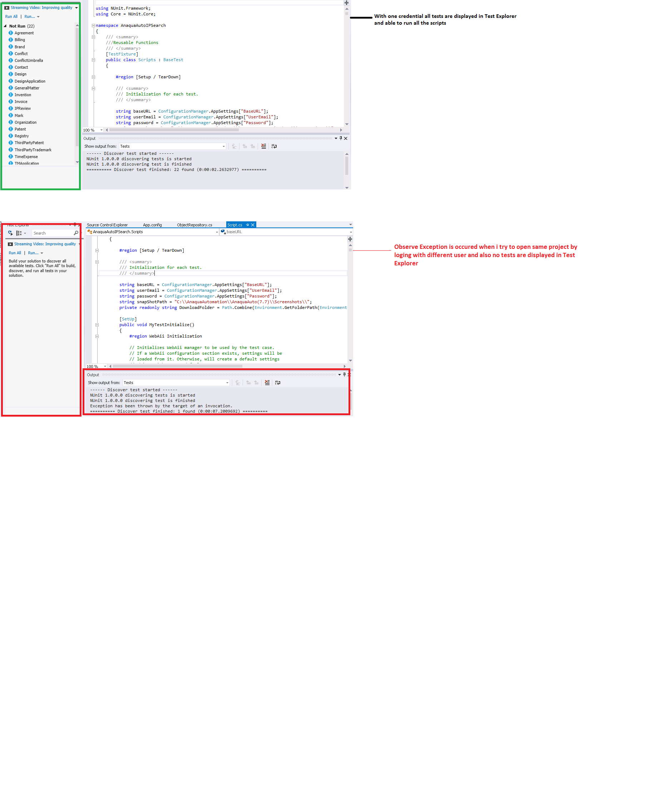The width and height of the screenshot is (672, 801).
Task: Switch to the Source Control Explorer tab
Action: [x=107, y=225]
